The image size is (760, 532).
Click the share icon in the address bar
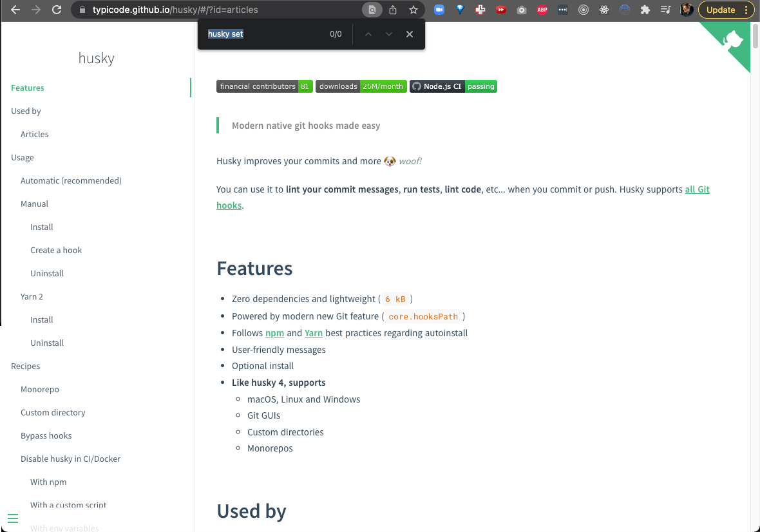[393, 10]
